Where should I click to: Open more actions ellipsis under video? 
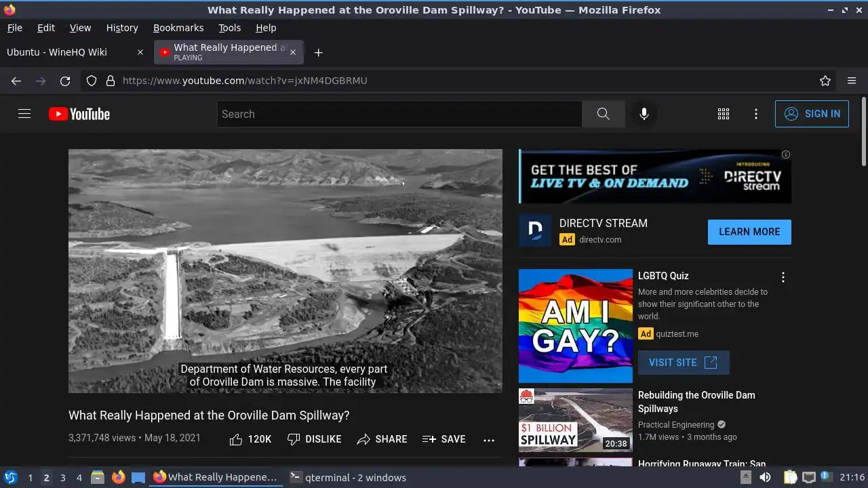[489, 439]
